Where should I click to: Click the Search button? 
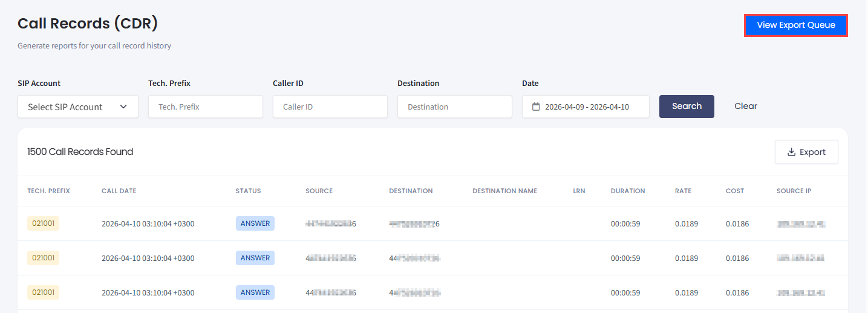pos(687,106)
